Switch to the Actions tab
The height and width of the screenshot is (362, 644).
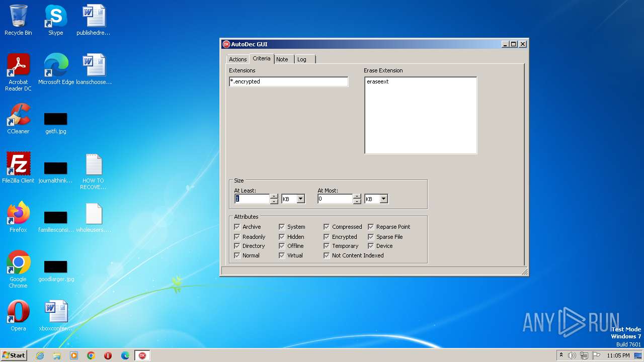click(238, 59)
